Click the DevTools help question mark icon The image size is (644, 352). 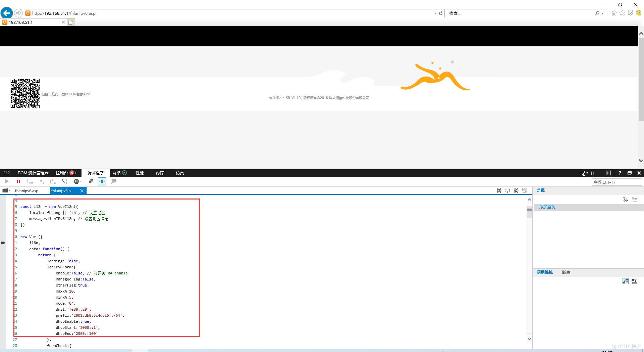pos(620,173)
